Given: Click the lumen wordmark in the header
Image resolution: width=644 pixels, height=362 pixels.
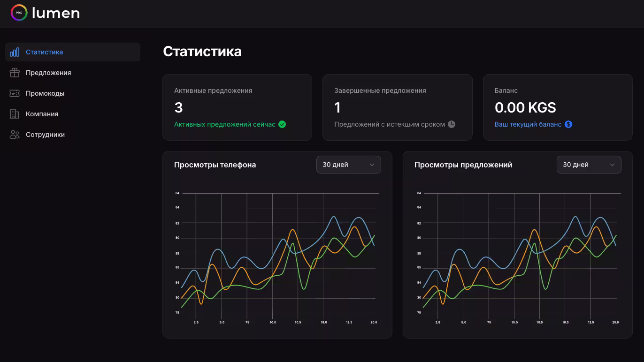Looking at the screenshot, I should click(56, 13).
